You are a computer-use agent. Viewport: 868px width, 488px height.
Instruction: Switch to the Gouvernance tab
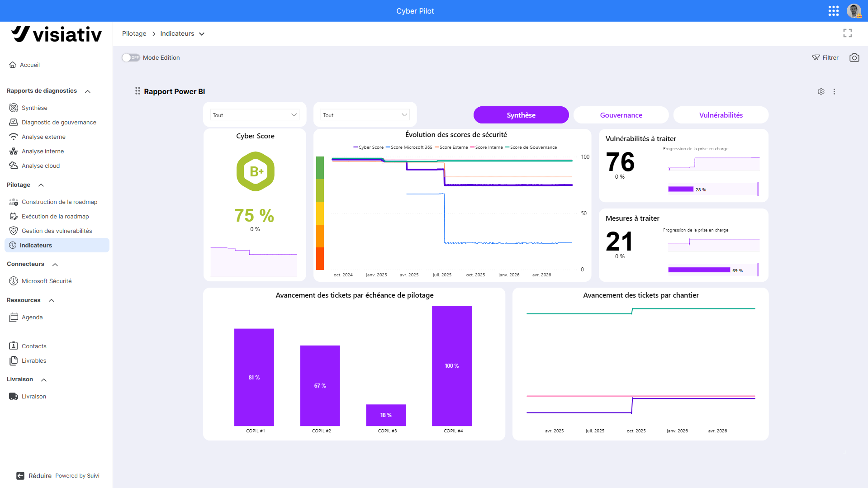(621, 115)
